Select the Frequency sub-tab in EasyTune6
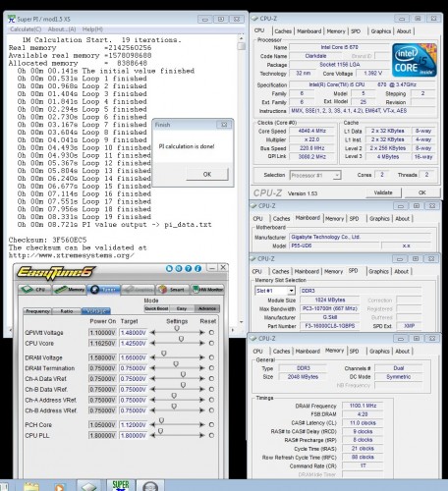This screenshot has width=448, height=491. point(37,311)
